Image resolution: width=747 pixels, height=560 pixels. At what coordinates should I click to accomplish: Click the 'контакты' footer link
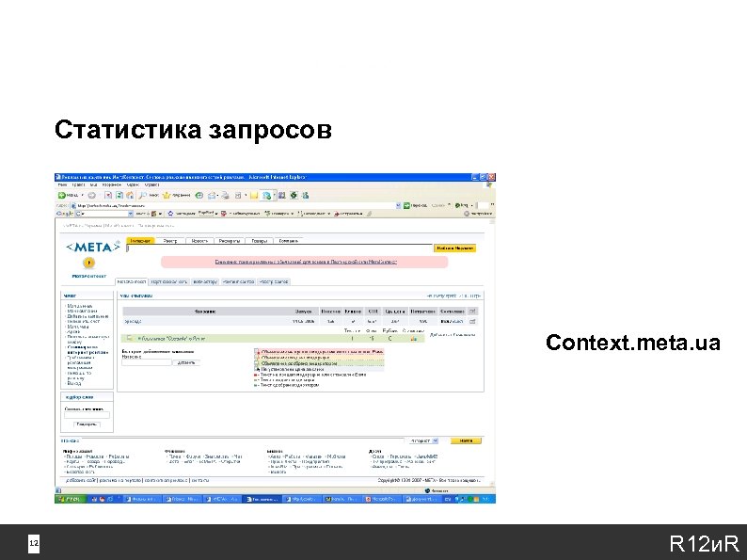(200, 480)
